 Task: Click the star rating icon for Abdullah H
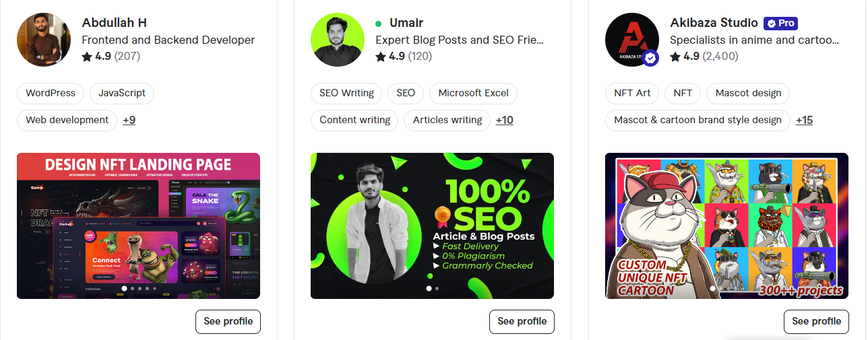(87, 57)
